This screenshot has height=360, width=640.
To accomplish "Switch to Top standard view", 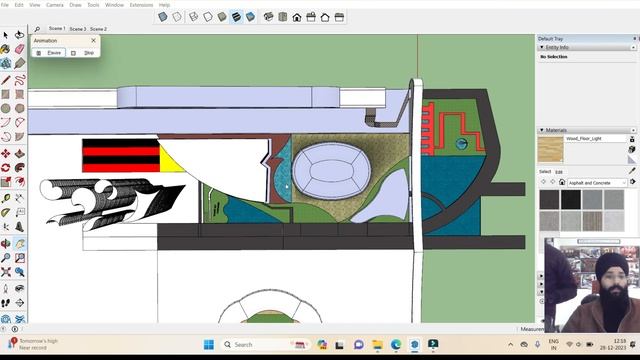I will (x=282, y=17).
